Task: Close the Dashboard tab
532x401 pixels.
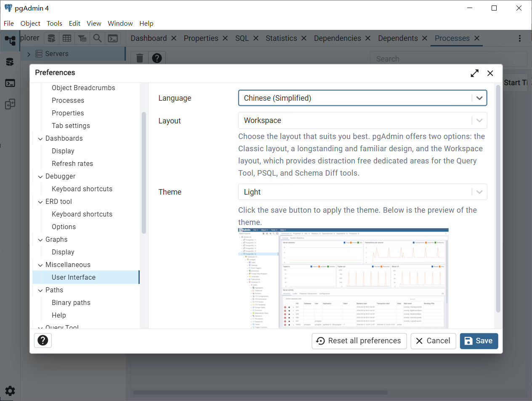Action: 174,38
